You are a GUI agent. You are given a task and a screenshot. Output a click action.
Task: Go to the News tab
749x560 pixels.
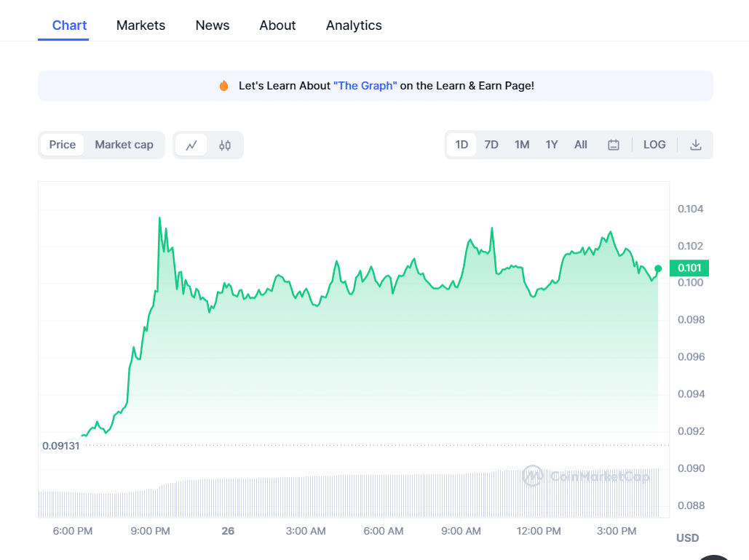[213, 25]
